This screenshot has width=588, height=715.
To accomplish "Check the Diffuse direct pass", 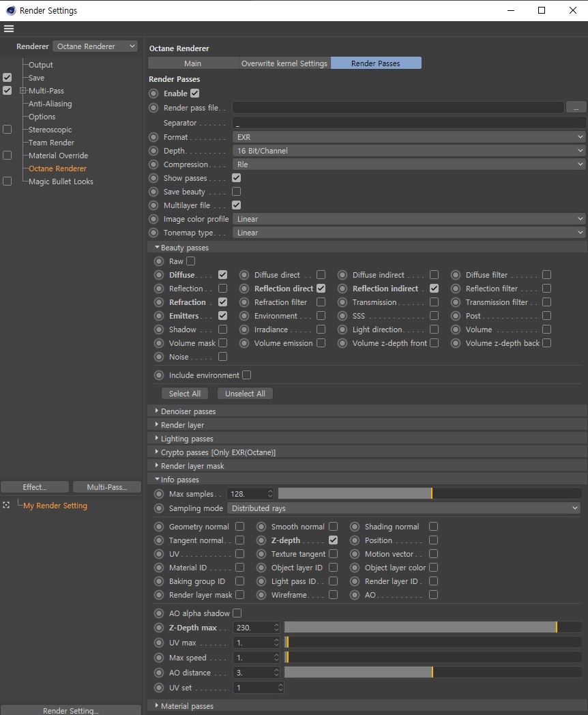I will (321, 274).
